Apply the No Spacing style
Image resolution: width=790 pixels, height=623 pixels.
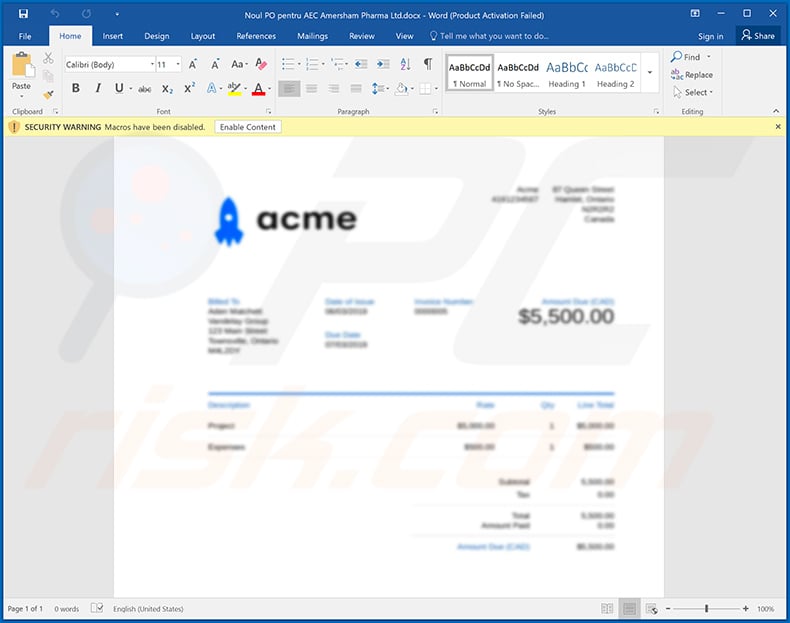coord(518,73)
